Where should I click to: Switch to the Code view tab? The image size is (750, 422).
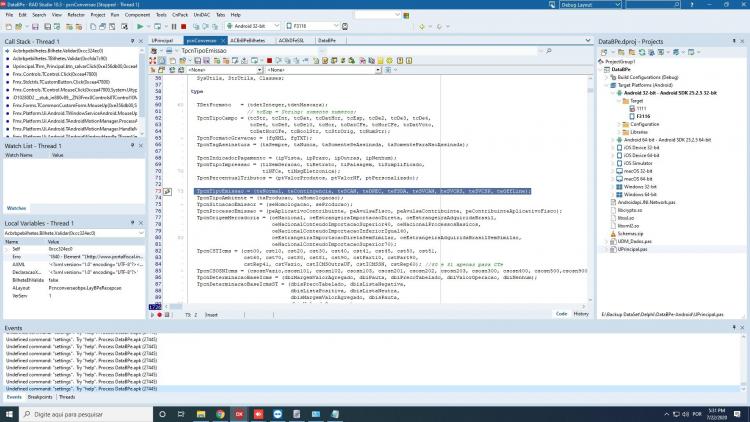pos(562,314)
